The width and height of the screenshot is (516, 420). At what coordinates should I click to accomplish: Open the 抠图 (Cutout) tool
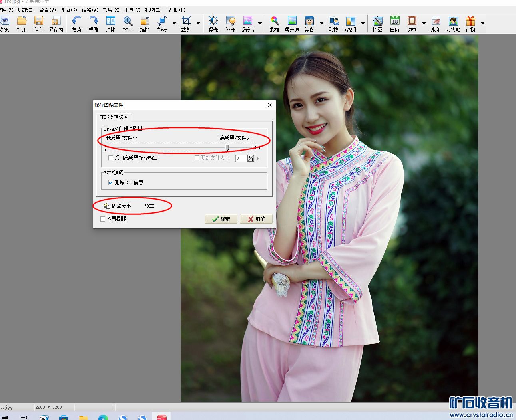point(377,24)
